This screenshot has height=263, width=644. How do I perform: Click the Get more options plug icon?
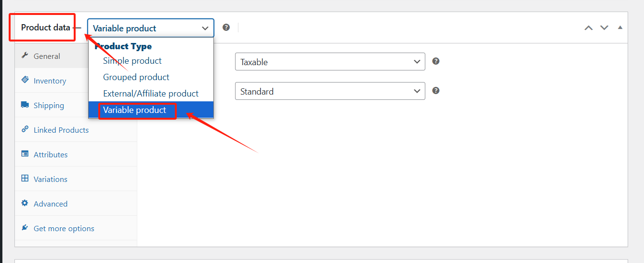coord(25,228)
